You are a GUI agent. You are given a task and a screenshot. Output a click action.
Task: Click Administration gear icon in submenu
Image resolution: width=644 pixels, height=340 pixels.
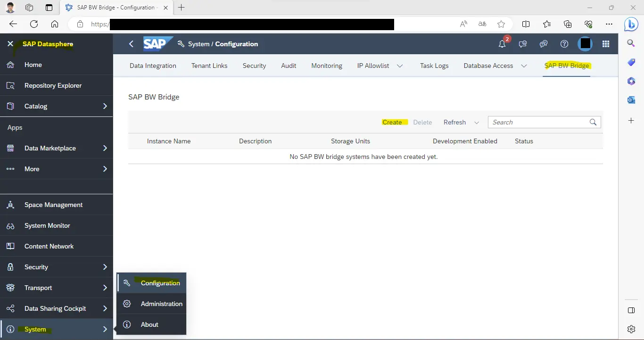point(127,304)
